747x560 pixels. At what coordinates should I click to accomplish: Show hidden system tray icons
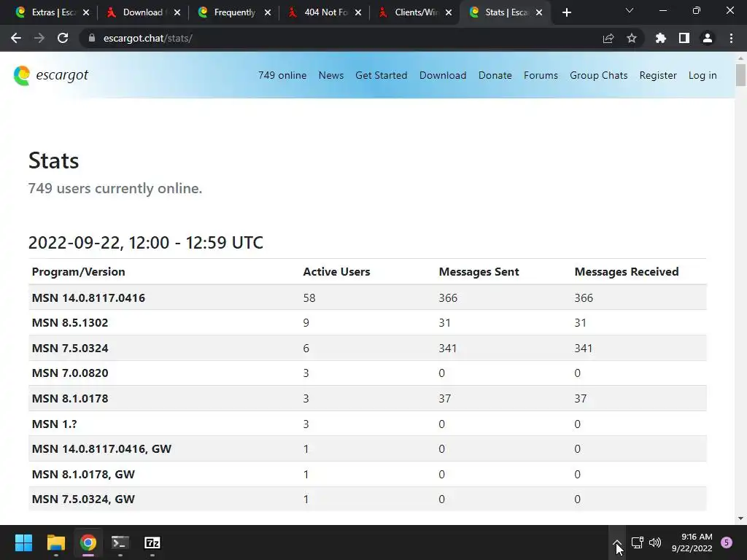[x=617, y=542]
